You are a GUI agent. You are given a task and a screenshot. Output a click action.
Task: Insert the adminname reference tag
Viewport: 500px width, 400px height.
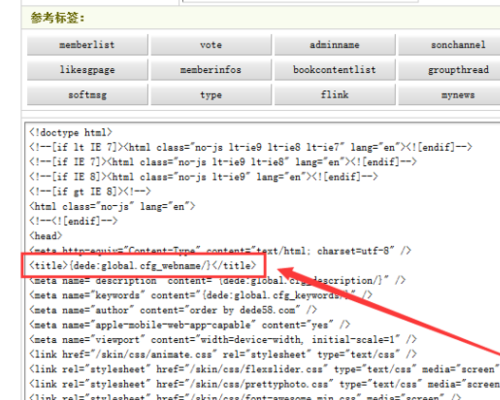coord(335,45)
